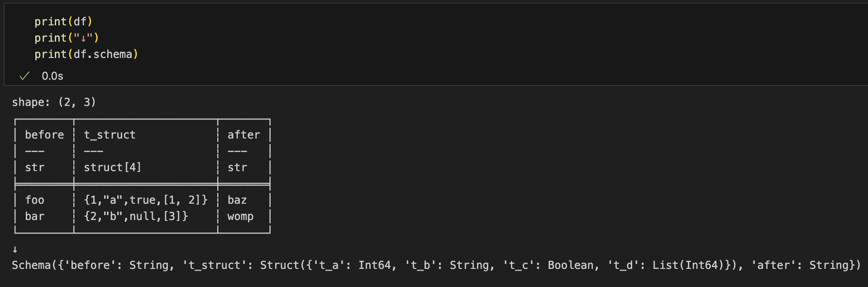The width and height of the screenshot is (868, 287).
Task: Click the green execution success checkmark
Action: click(24, 76)
